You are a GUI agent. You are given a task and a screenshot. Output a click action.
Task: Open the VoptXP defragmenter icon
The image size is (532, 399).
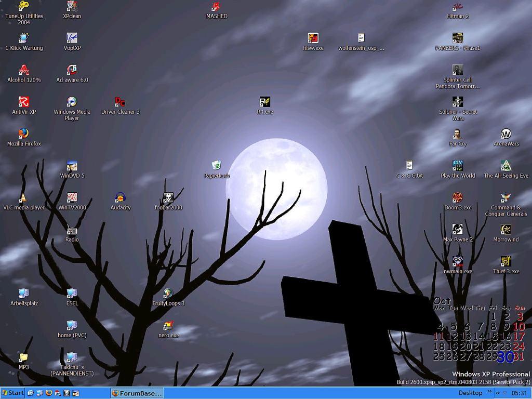72,42
